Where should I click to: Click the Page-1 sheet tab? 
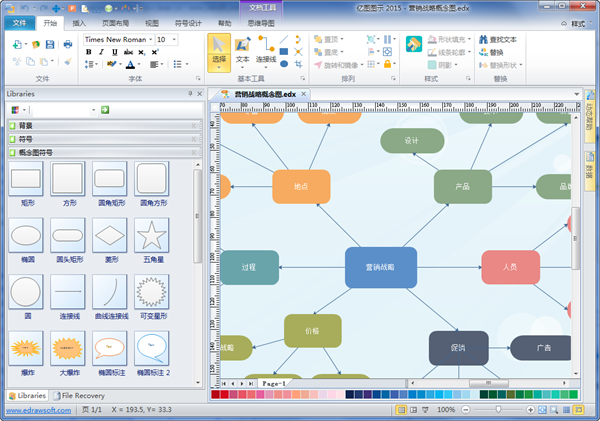pyautogui.click(x=273, y=383)
